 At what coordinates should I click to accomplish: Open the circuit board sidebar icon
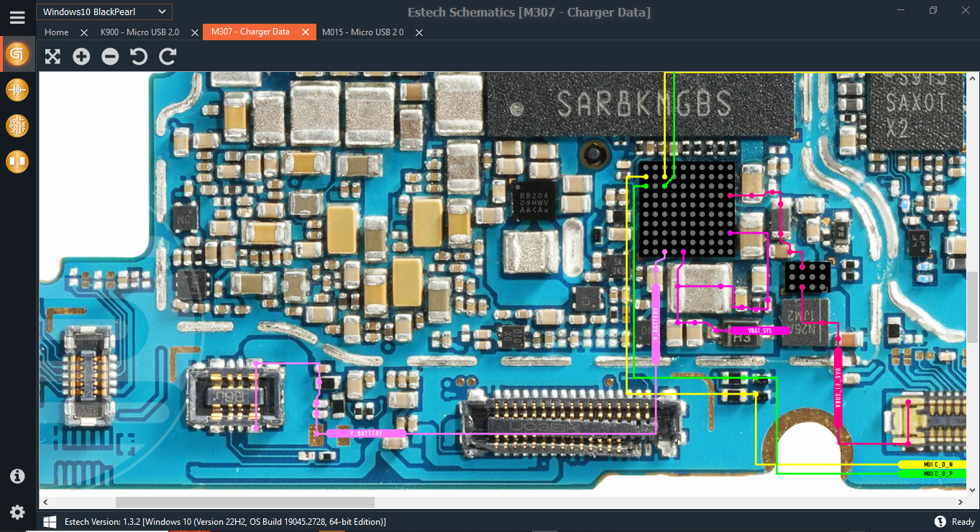click(17, 126)
